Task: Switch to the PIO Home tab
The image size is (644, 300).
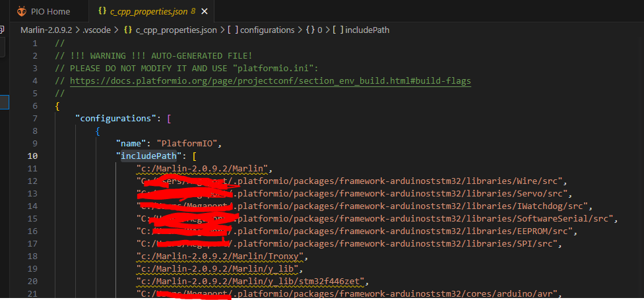Action: pos(44,11)
